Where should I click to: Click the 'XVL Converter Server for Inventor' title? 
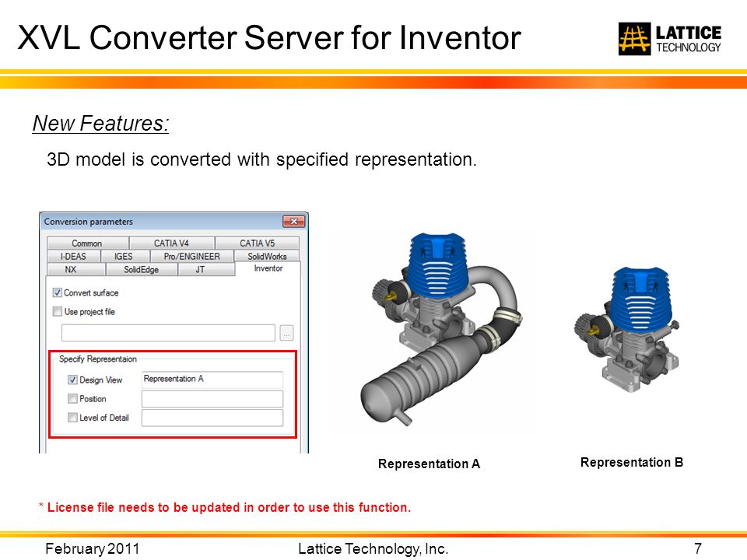click(x=269, y=37)
